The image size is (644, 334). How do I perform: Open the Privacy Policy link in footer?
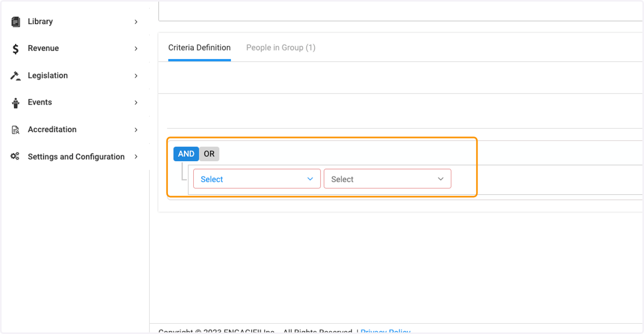coord(385,331)
